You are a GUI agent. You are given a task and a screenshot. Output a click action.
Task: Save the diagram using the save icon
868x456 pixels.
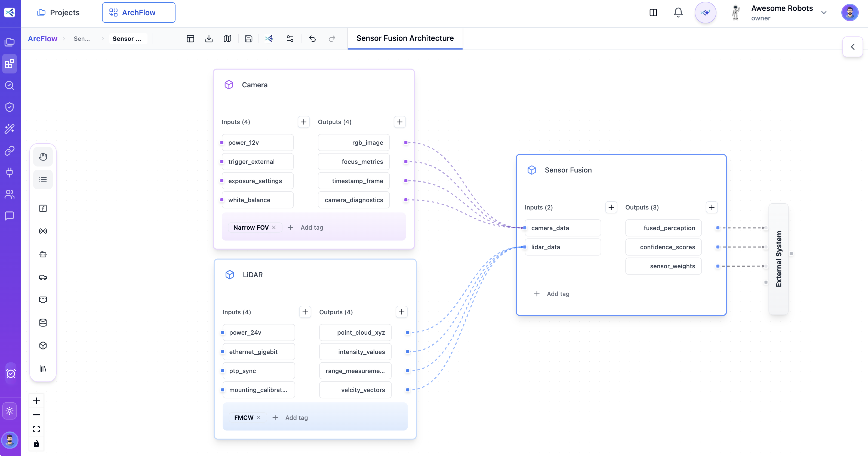[249, 39]
